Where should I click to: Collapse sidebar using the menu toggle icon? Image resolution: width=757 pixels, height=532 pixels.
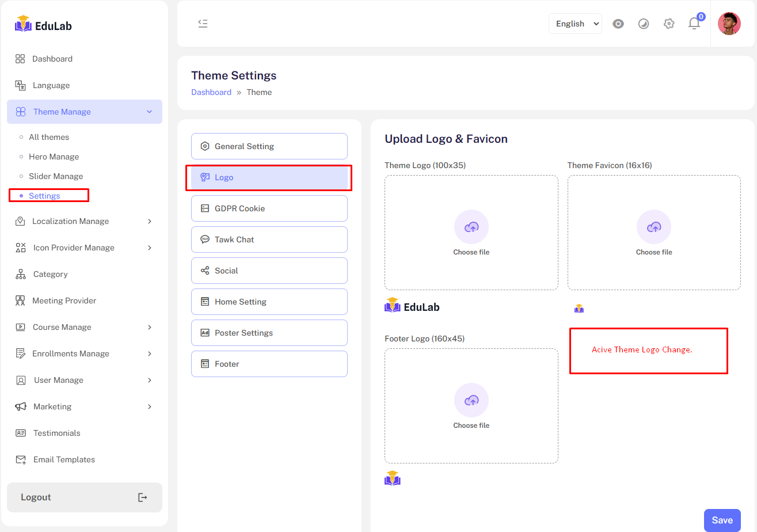coord(203,24)
